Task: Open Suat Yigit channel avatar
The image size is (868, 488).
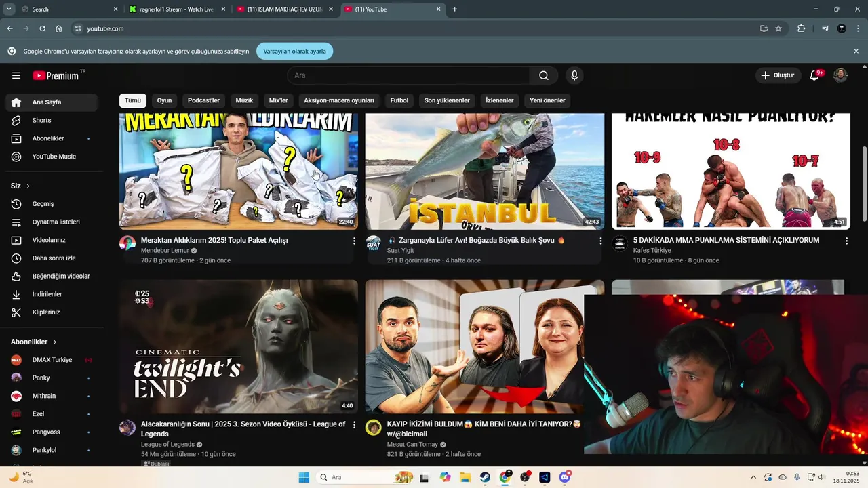Action: [374, 243]
